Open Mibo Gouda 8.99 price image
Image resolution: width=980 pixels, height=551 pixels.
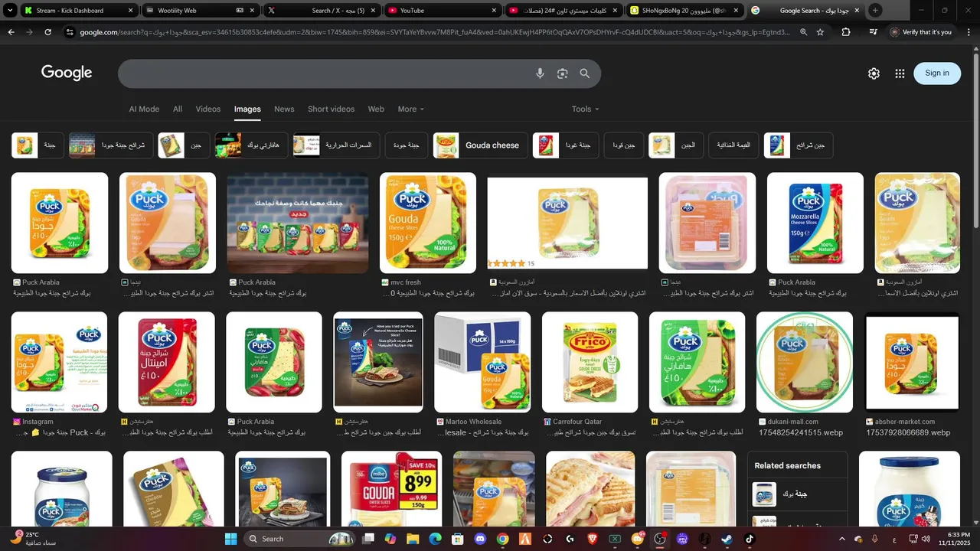tap(392, 488)
